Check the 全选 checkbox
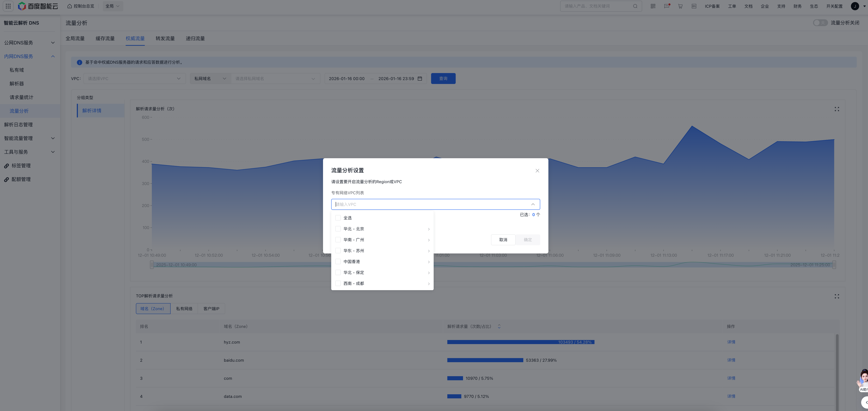 (x=338, y=218)
